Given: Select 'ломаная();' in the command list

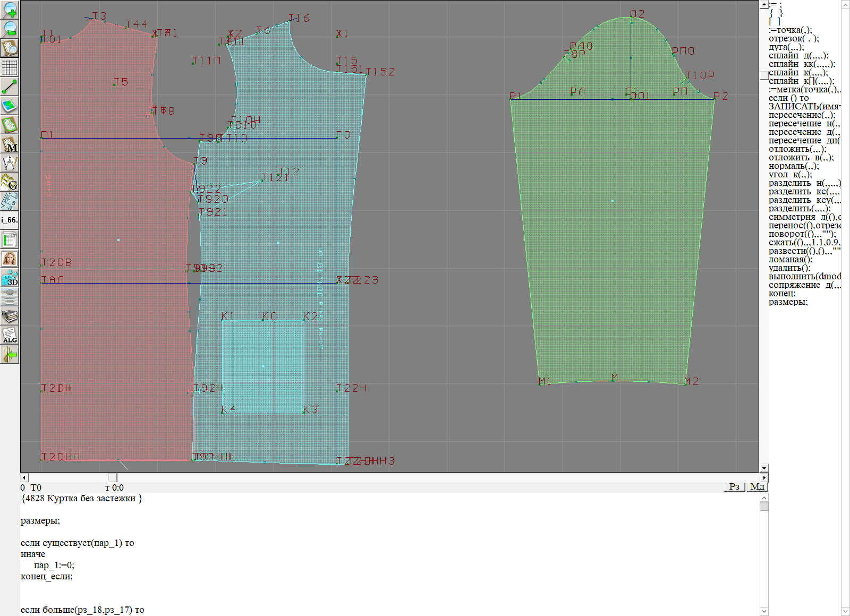Looking at the screenshot, I should tap(790, 260).
